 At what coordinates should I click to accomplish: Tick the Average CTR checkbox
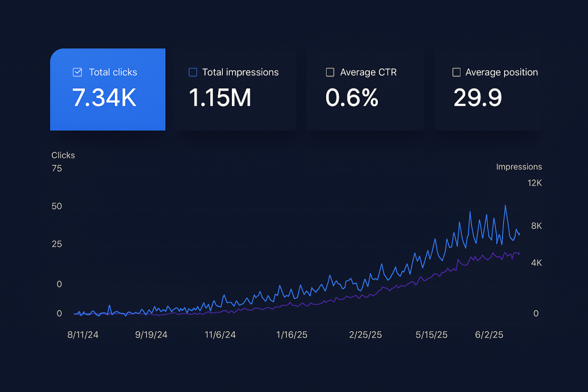[x=330, y=72]
